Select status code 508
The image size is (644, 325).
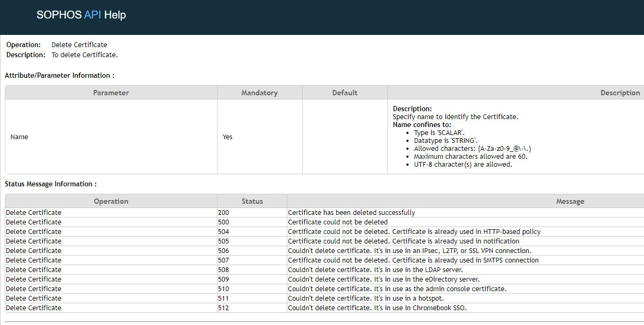click(x=223, y=270)
